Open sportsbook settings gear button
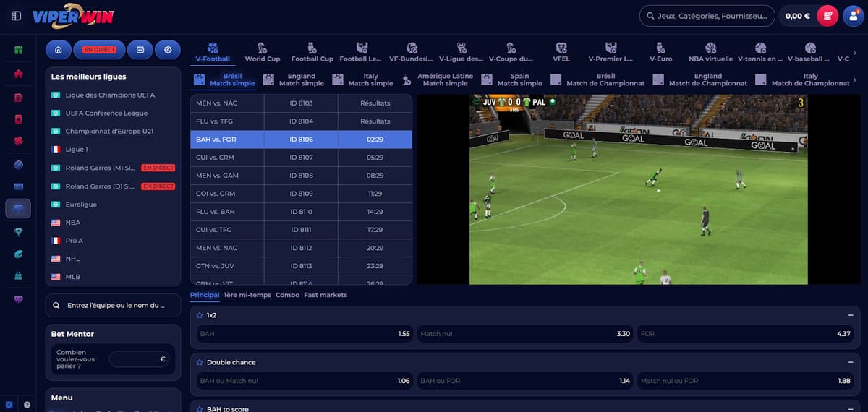 point(168,50)
